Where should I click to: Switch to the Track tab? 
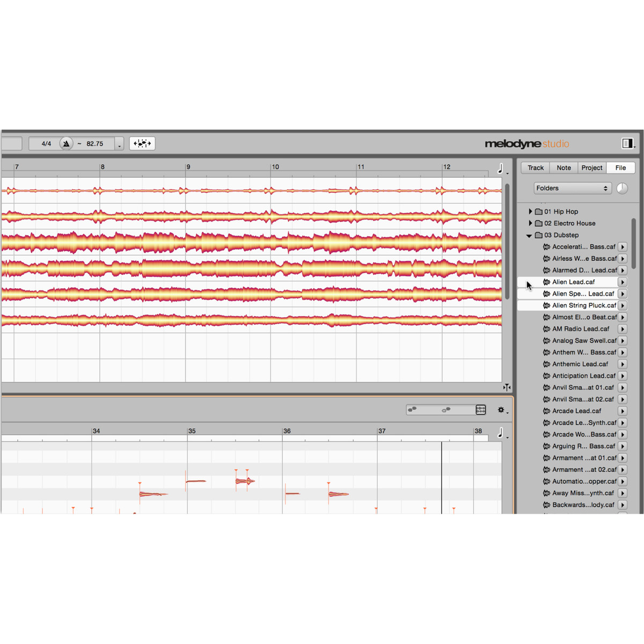tap(535, 168)
